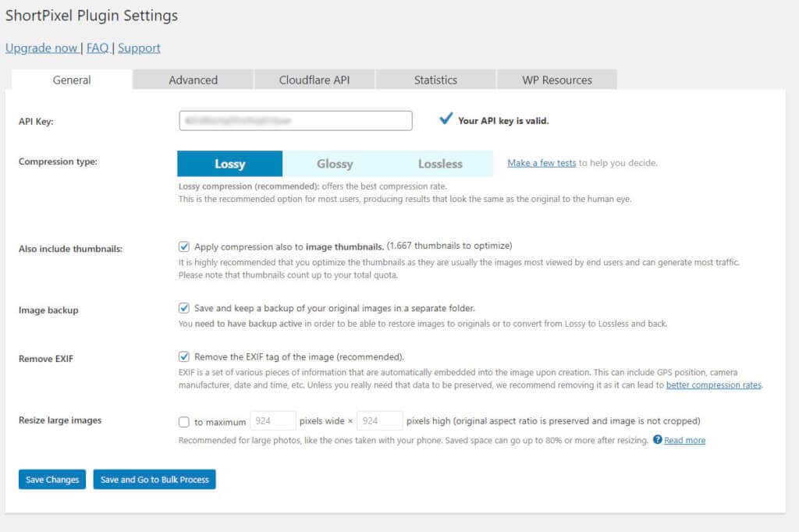
Task: Open the FAQ link
Action: 98,48
